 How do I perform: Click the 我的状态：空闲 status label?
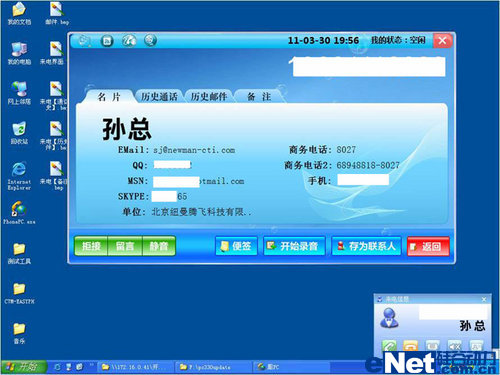click(x=398, y=40)
